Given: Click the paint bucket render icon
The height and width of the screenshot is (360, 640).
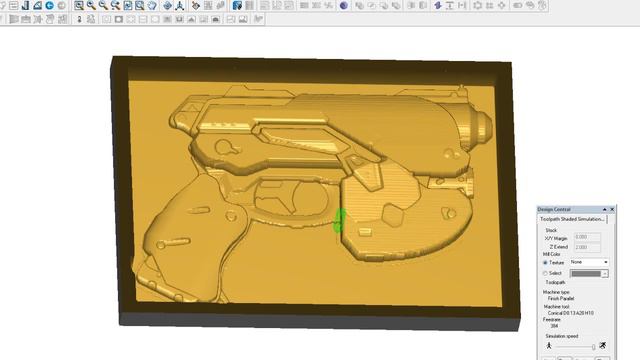Looking at the screenshot, I should pos(196,6).
